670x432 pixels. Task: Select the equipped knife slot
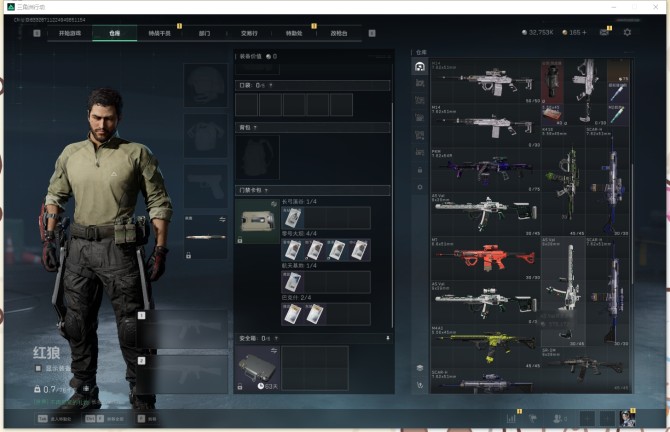(206, 237)
